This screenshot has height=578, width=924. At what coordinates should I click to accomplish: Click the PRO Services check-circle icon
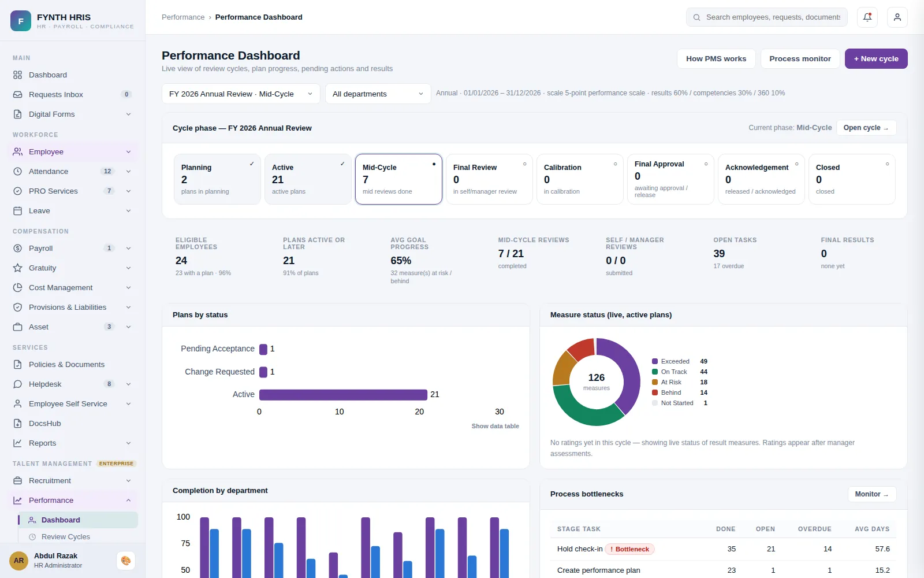[17, 191]
